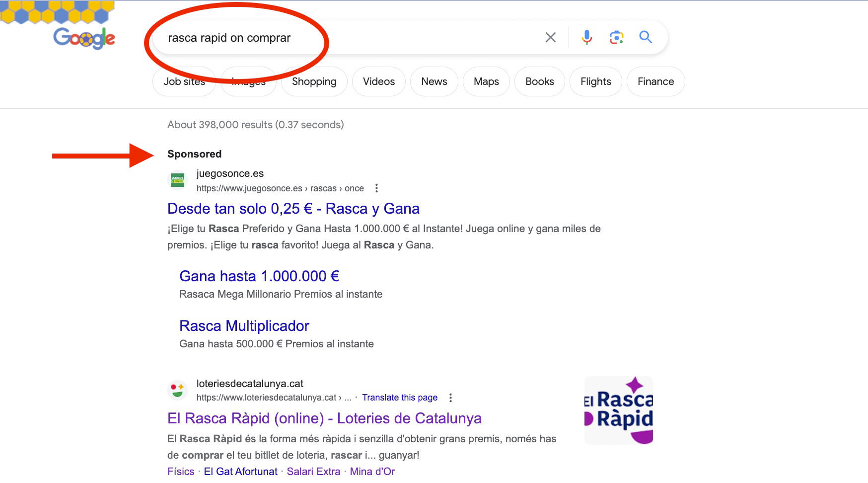Open 'Rasca Multiplicador' sitelink
Viewport: 868px width, 483px height.
244,326
